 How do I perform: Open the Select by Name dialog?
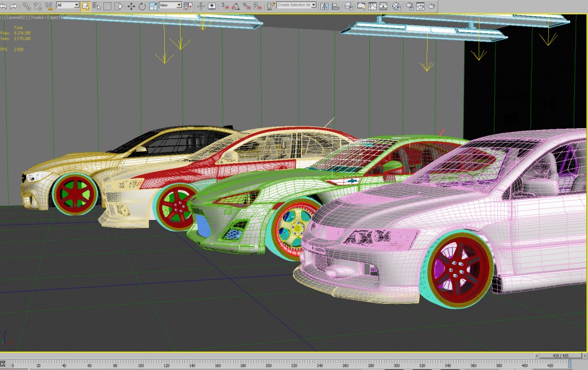pos(98,6)
